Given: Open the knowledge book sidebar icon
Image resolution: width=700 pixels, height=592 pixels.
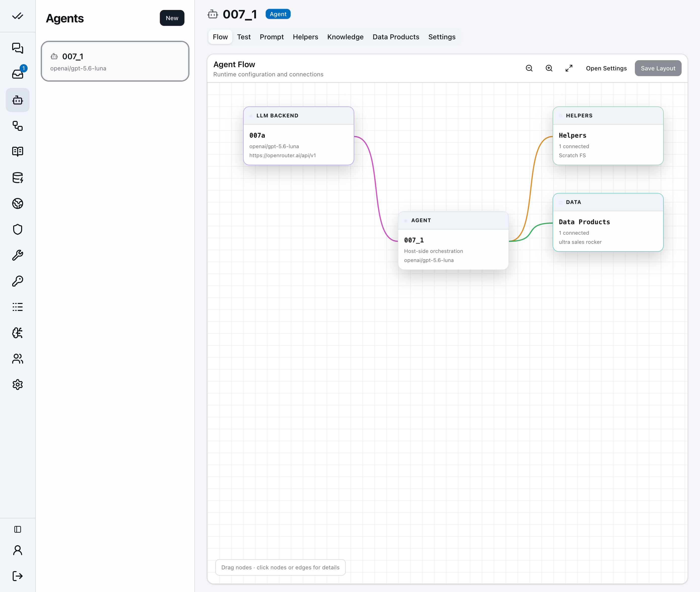Looking at the screenshot, I should coord(17,151).
